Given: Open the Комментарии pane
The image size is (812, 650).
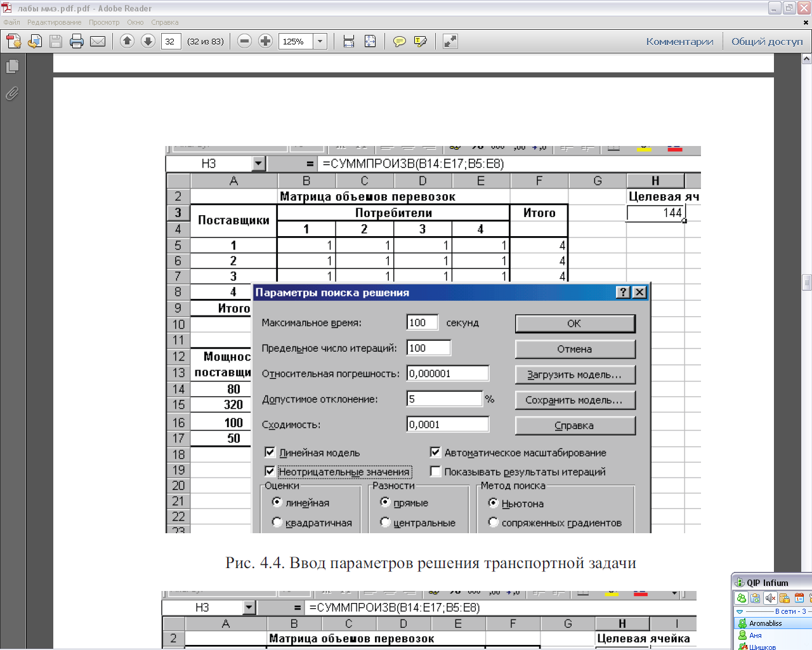Looking at the screenshot, I should (x=679, y=41).
